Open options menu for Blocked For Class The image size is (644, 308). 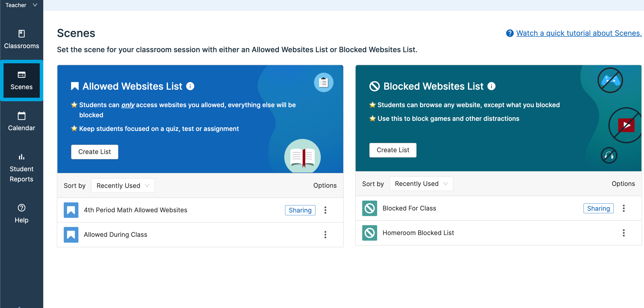tap(624, 208)
